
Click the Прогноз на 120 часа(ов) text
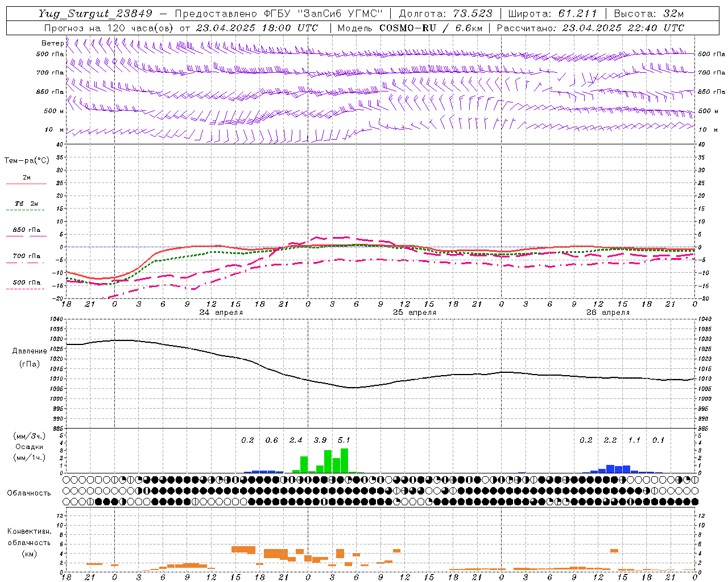point(109,28)
